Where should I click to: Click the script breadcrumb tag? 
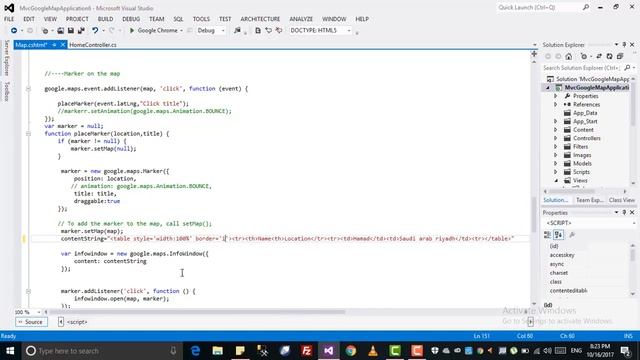click(77, 322)
